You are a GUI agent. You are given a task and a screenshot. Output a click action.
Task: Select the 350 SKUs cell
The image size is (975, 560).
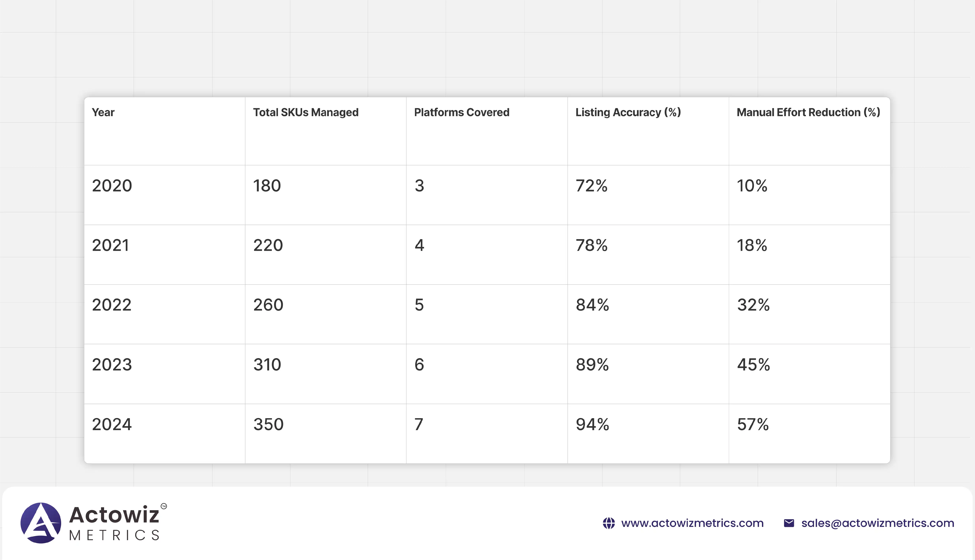pyautogui.click(x=268, y=425)
